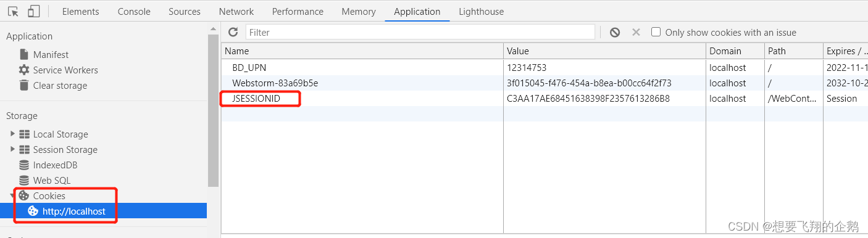The image size is (868, 238).
Task: Delete selected cookie with the X icon
Action: tap(636, 32)
